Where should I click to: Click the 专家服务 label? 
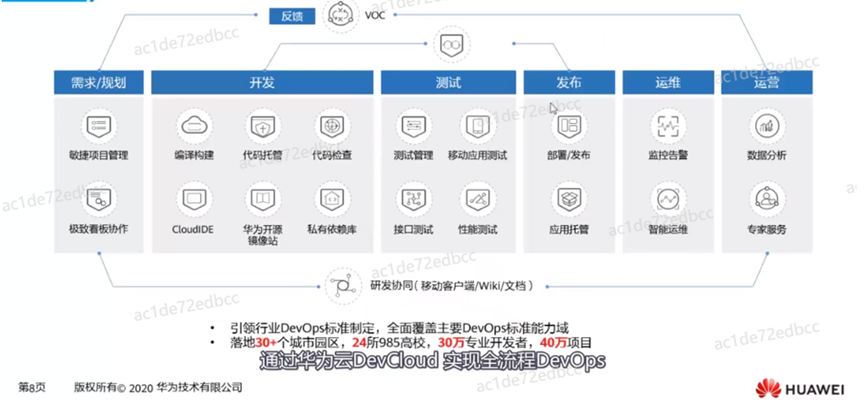click(767, 229)
